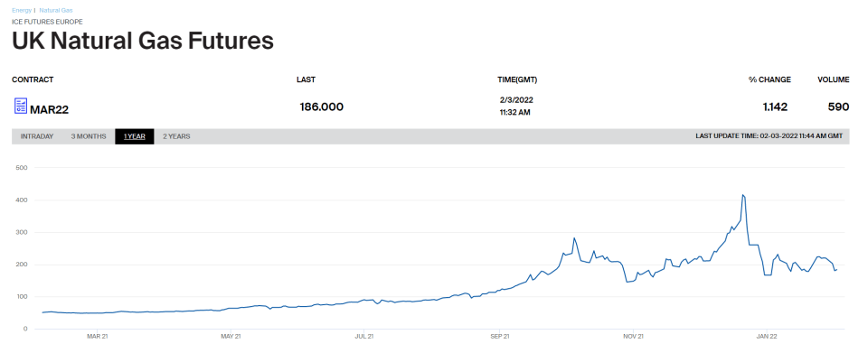
Task: Click the 400 y-axis gridline label
Action: click(x=23, y=200)
